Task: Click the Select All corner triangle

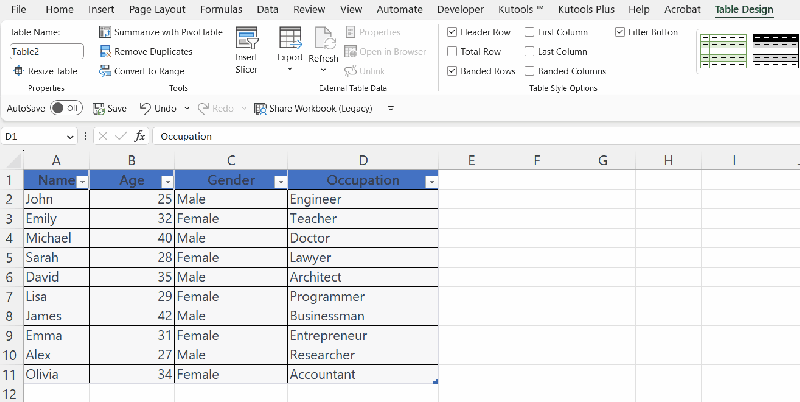Action: point(13,161)
